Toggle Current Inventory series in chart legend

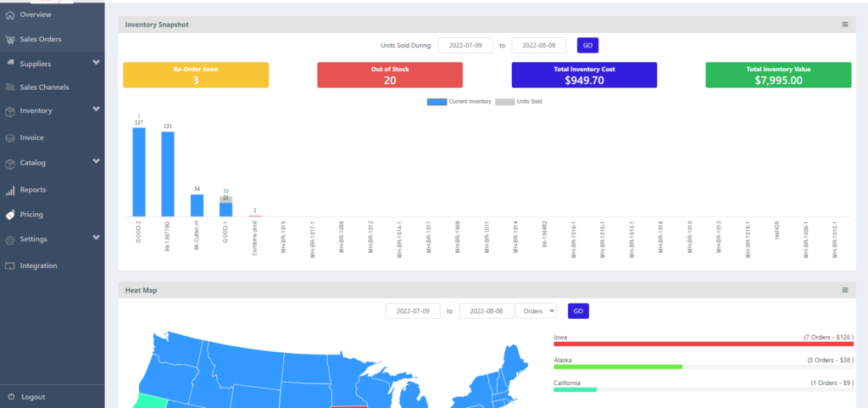pyautogui.click(x=459, y=101)
